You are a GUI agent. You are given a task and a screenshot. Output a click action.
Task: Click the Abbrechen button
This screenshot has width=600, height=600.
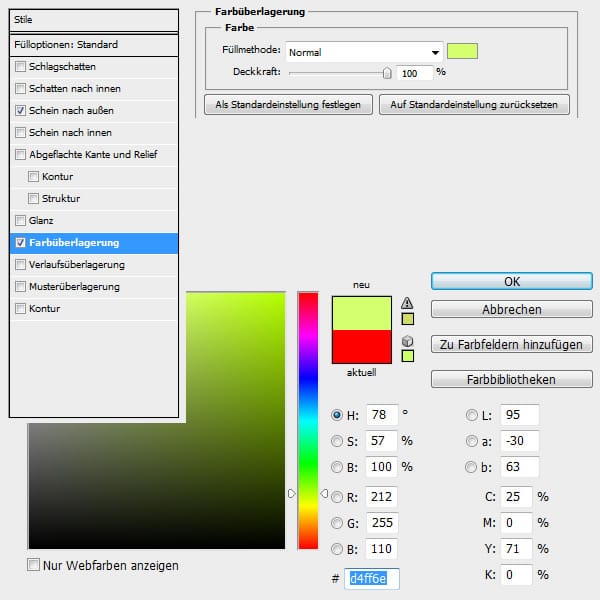(512, 309)
